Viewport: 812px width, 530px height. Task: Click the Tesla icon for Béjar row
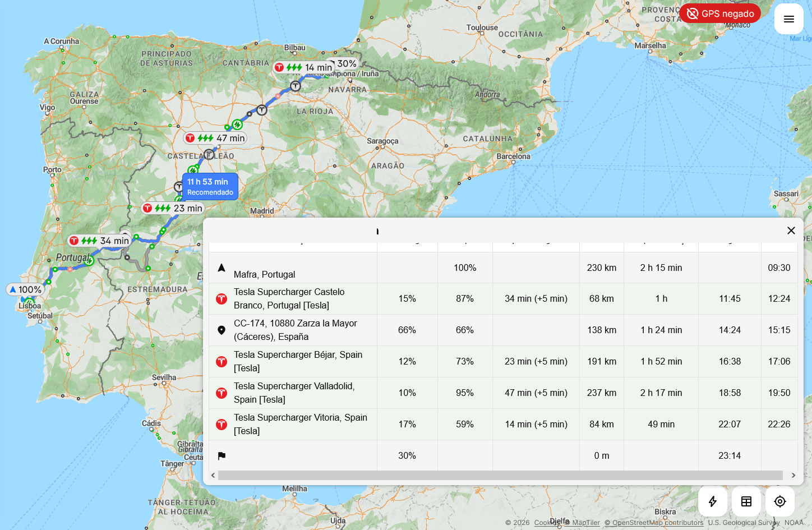pos(222,362)
